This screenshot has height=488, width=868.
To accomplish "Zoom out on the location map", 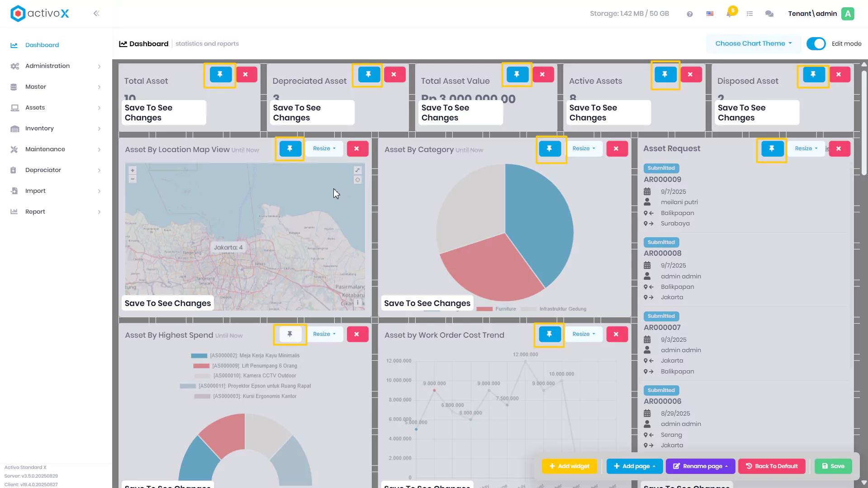I will click(x=133, y=179).
